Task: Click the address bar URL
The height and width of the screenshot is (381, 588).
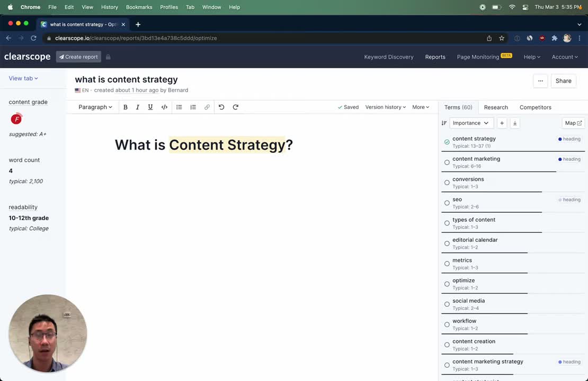Action: pyautogui.click(x=136, y=38)
